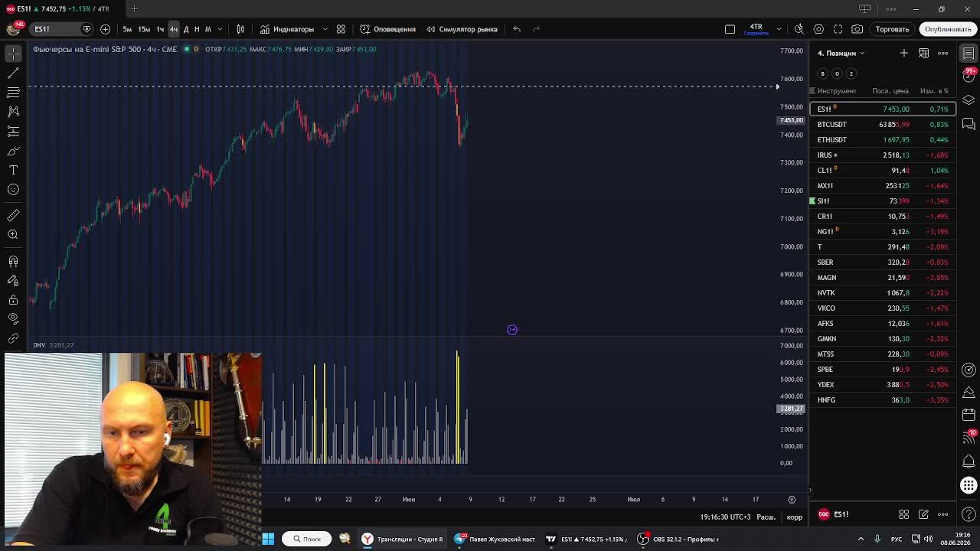The height and width of the screenshot is (551, 980).
Task: Create an alert via Оповещения
Action: coord(388,29)
